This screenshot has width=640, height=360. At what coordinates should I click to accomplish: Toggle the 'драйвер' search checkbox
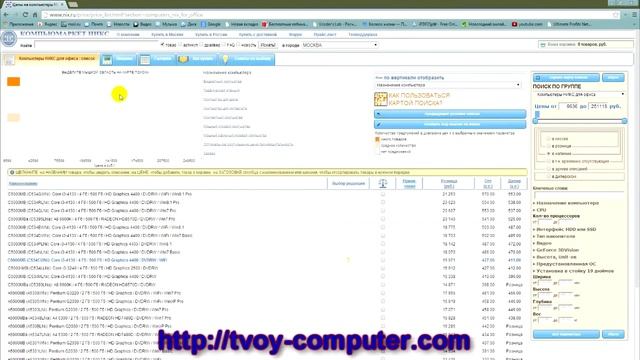click(202, 44)
